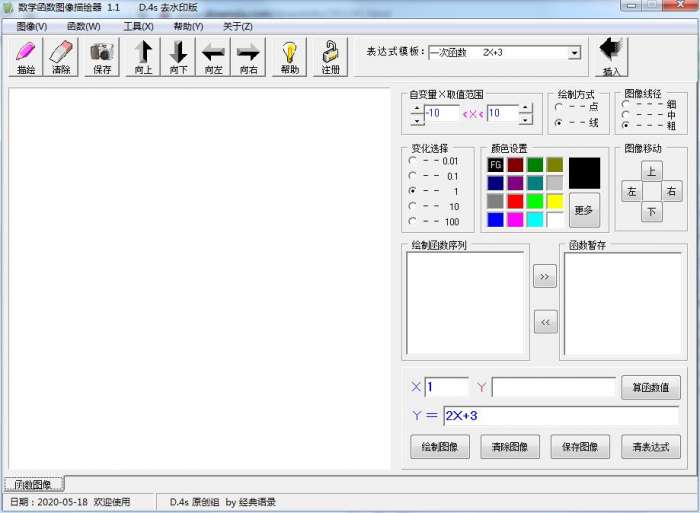Increase the X range minimum value spinner
This screenshot has width=700, height=513.
click(417, 108)
